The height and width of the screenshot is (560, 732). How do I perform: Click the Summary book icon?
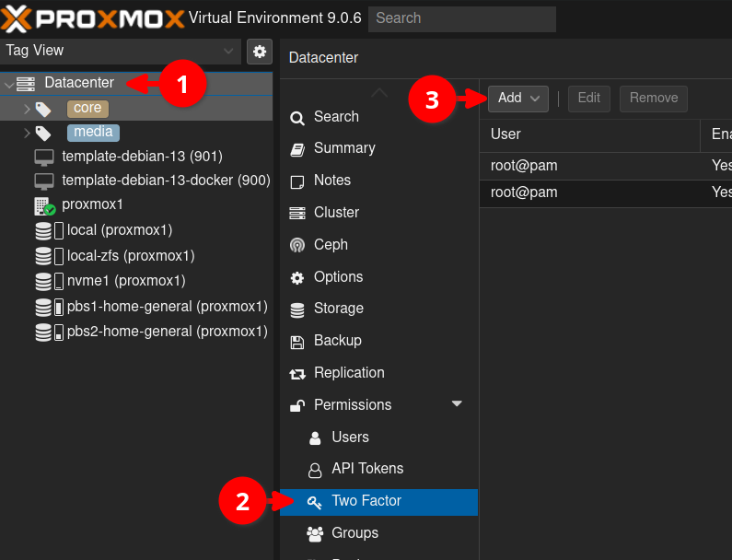tap(297, 149)
